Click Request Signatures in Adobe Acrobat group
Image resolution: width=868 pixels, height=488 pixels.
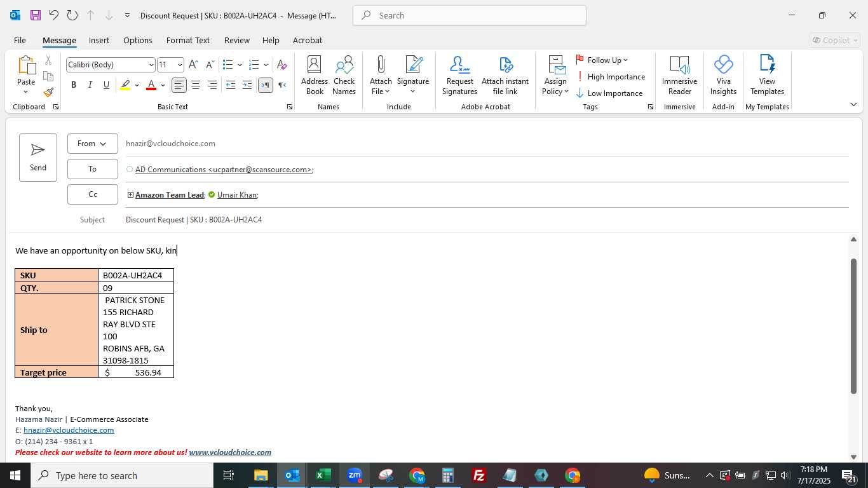[x=459, y=75]
